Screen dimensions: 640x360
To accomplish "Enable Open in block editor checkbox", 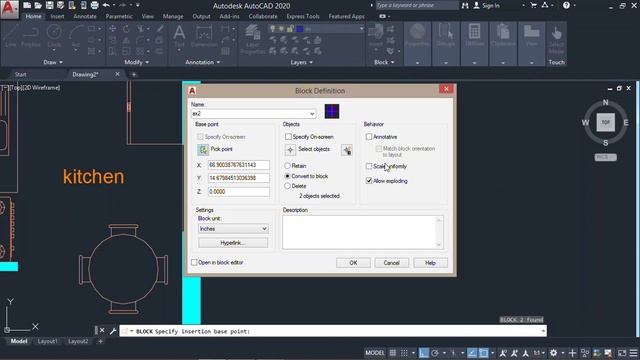I will pyautogui.click(x=194, y=262).
